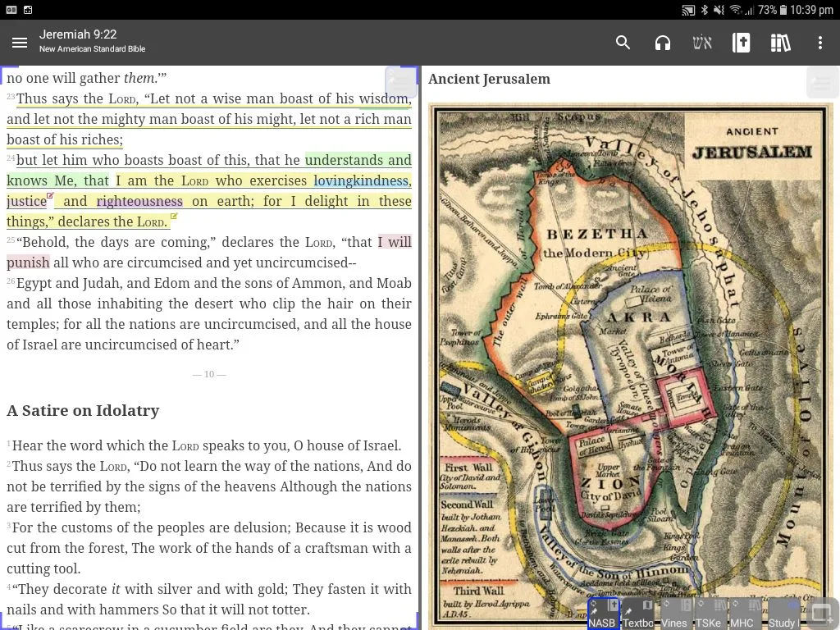Viewport: 840px width, 630px height.
Task: Tap the Bluetooth status icon
Action: [705, 10]
